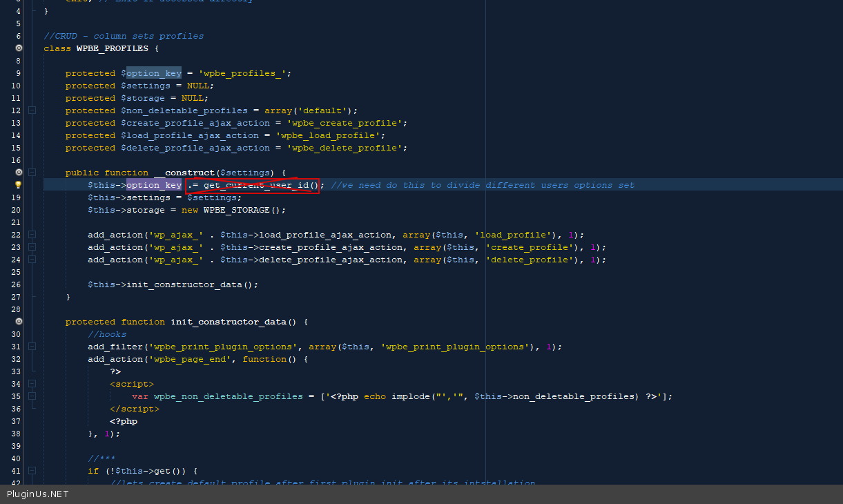Click the gutter marker beside class WPBE_PROFILES

[19, 48]
